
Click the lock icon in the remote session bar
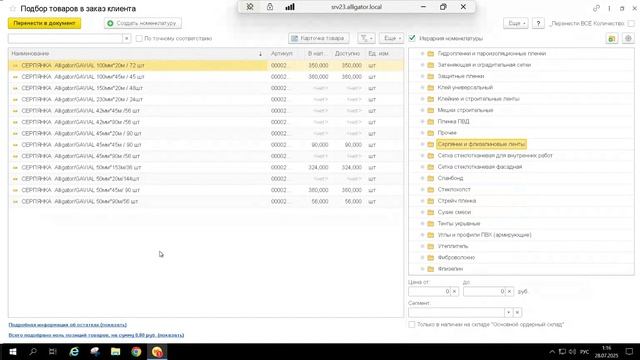[270, 7]
